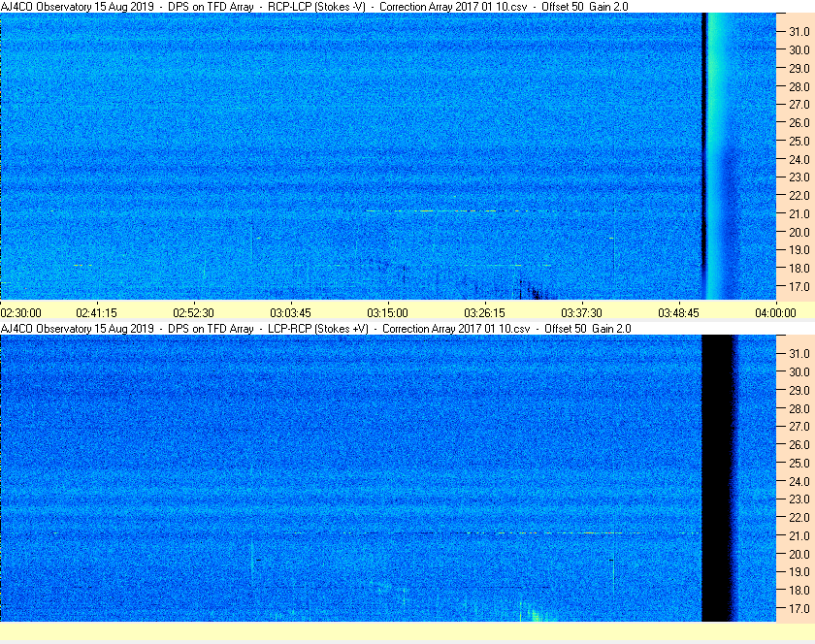Screen dimensions: 815x644
Task: Select the 29.0 frequency label on lower chart
Action: point(799,390)
